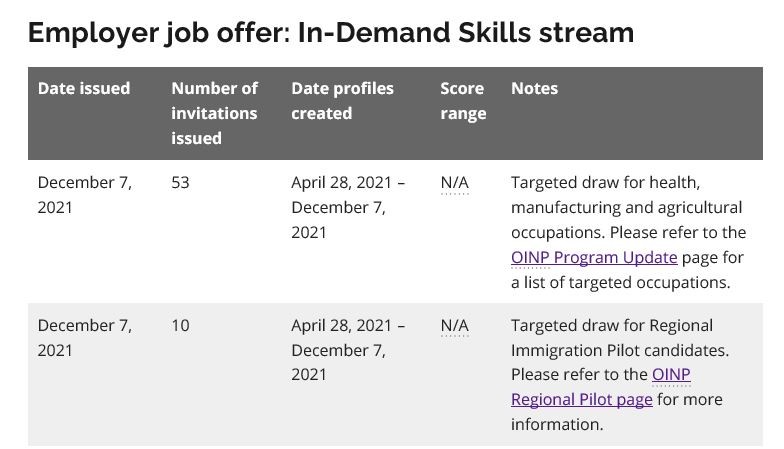This screenshot has height=449, width=784.
Task: Click the Employer job offer stream heading
Action: (x=331, y=33)
